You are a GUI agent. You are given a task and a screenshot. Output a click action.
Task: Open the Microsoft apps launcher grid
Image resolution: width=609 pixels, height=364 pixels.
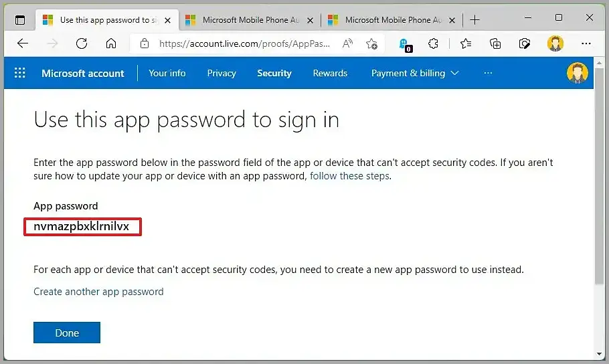tap(20, 73)
